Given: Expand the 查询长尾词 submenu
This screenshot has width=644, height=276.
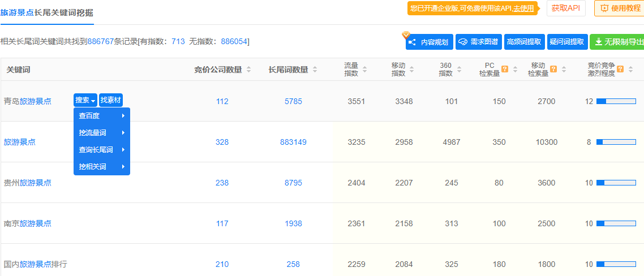Looking at the screenshot, I should [x=102, y=150].
